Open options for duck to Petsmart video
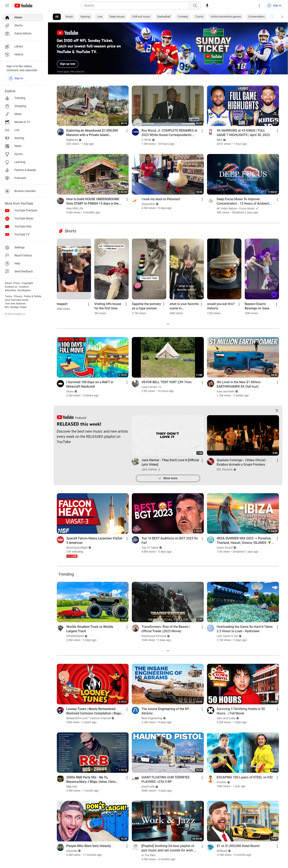This screenshot has height=868, width=288. (202, 199)
